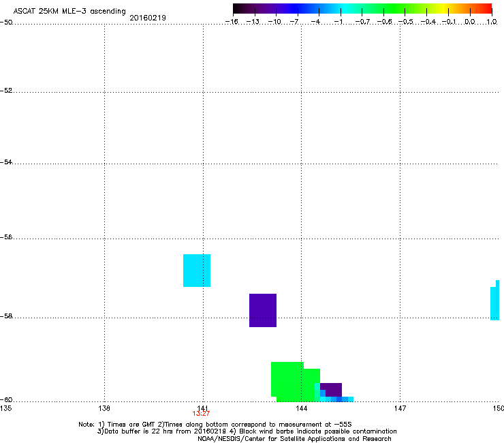The height and width of the screenshot is (443, 504).
Task: Click the -4 color scale label
Action: point(315,22)
